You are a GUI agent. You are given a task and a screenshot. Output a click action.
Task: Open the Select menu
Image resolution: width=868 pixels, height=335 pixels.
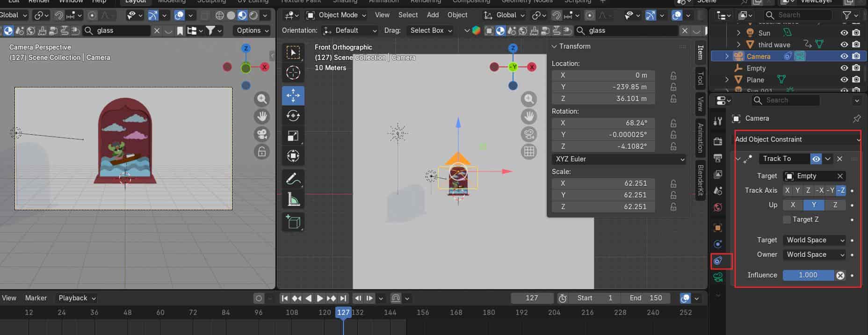click(x=408, y=15)
